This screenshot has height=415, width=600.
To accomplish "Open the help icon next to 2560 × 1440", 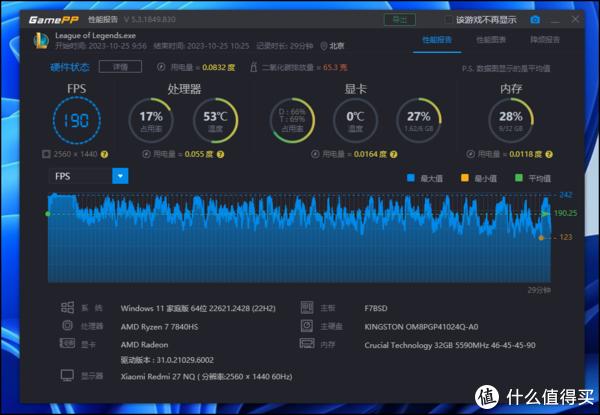I will pos(104,155).
